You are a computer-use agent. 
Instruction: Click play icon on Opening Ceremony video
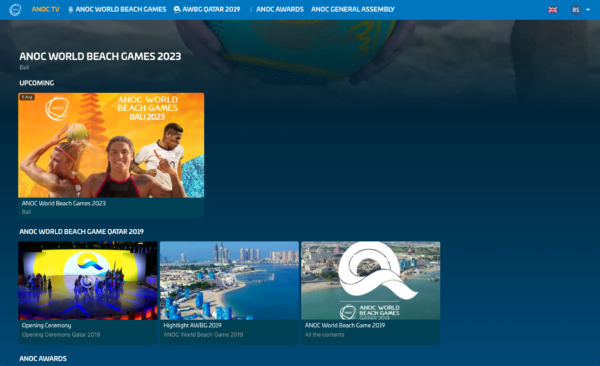tap(87, 281)
